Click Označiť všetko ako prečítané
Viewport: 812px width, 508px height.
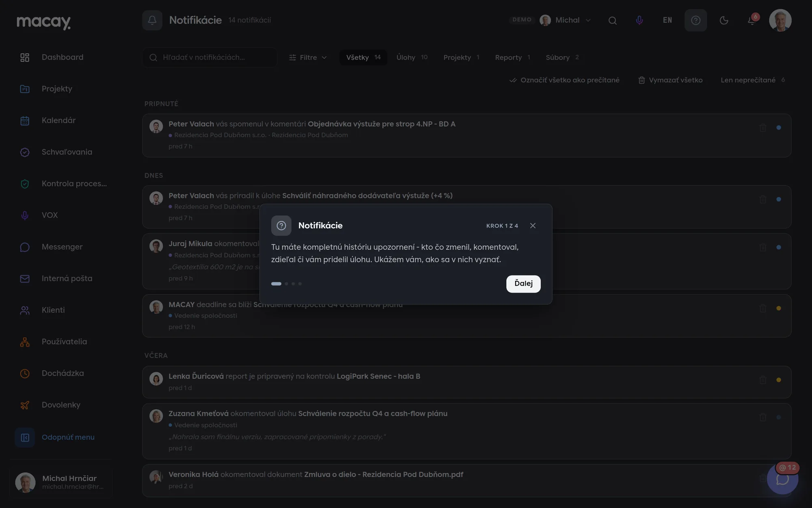tap(564, 80)
